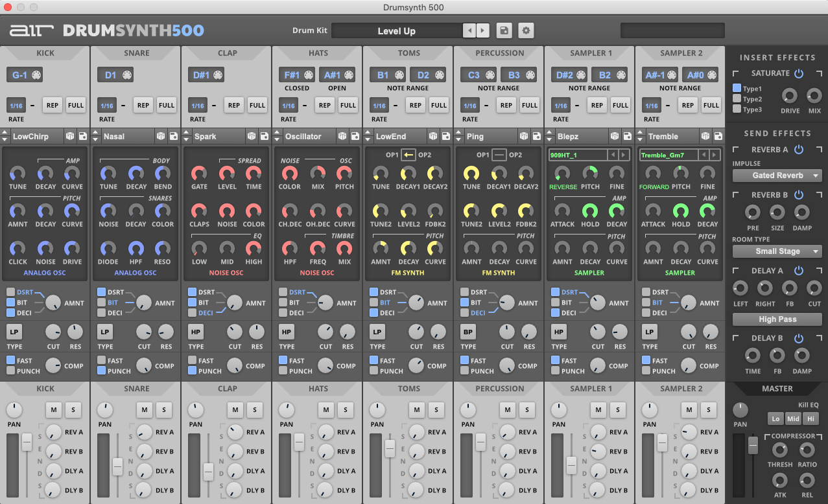Open the High Pass dropdown under Delay A
Viewport: 828px width, 504px height.
click(777, 319)
